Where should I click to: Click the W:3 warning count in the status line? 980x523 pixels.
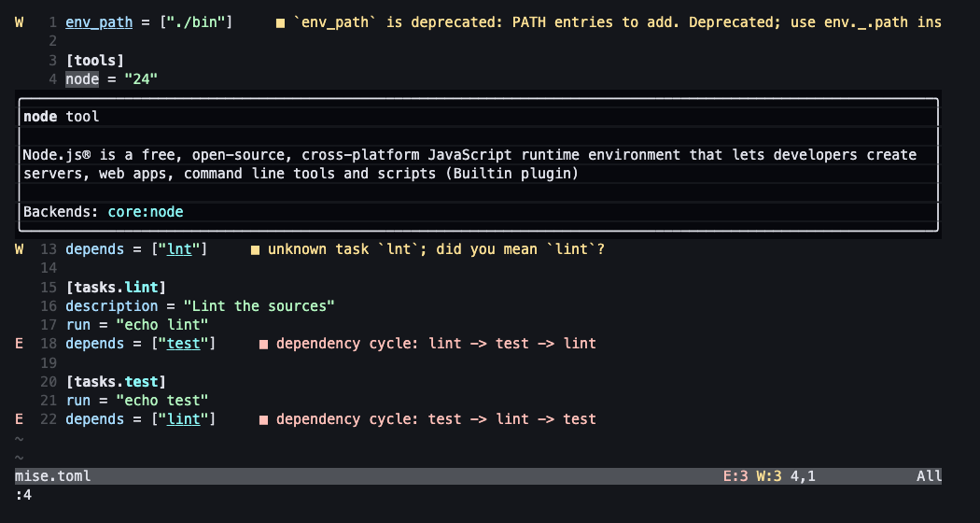(769, 476)
